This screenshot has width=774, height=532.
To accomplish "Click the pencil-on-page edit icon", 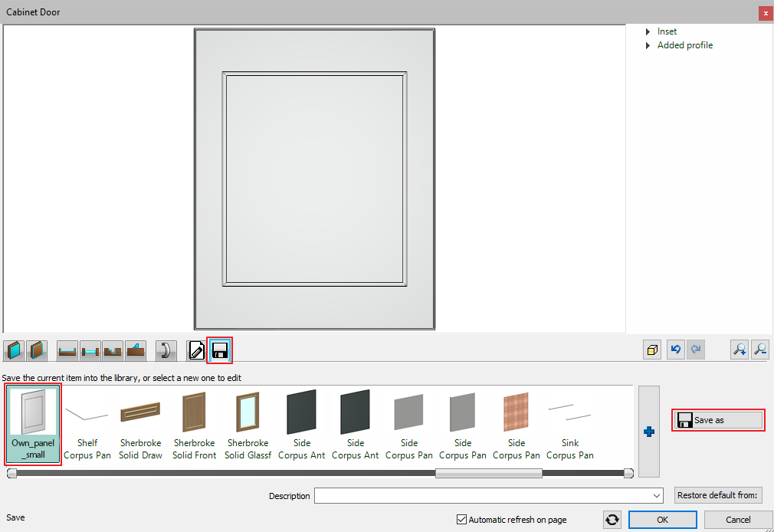I will tap(196, 351).
